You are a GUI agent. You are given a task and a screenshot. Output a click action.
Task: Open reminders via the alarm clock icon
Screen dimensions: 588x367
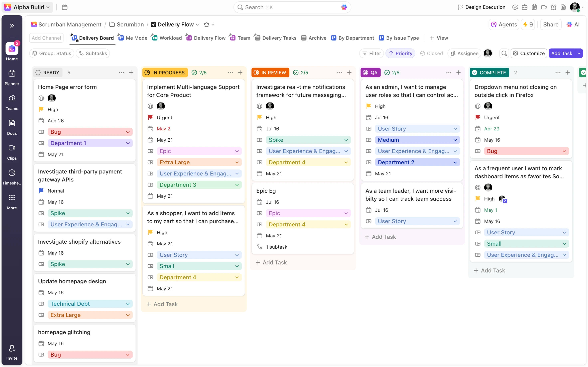[554, 7]
